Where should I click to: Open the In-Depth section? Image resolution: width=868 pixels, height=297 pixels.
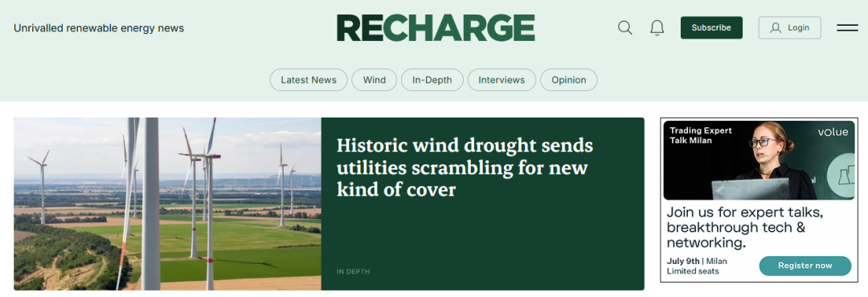point(432,80)
